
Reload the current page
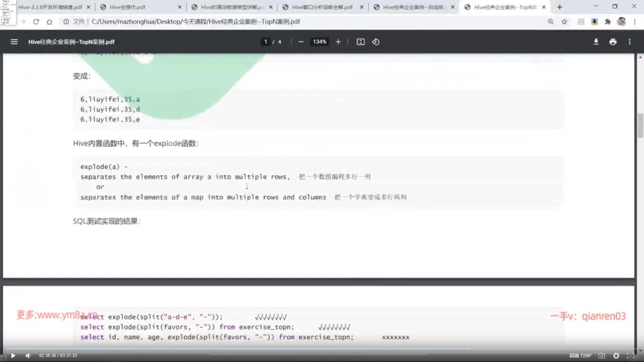click(x=36, y=22)
